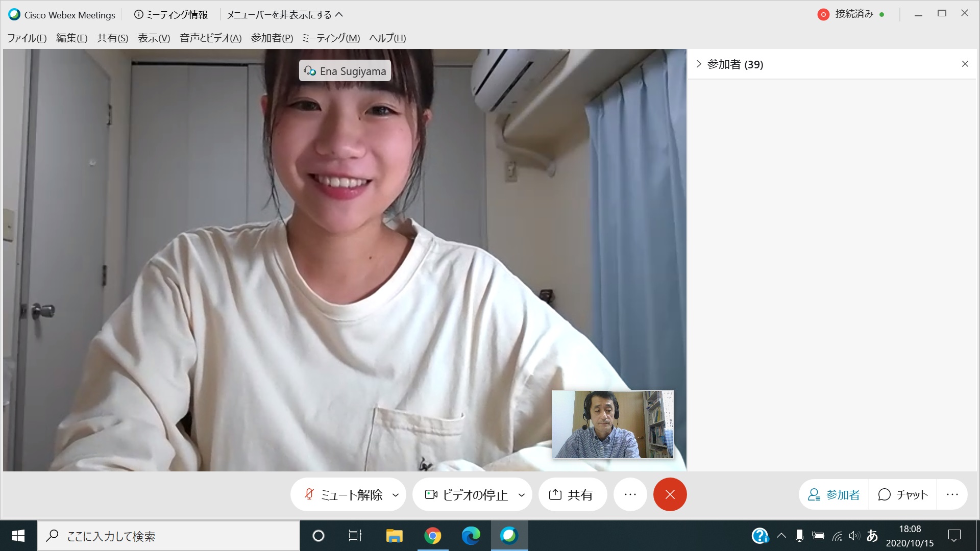Toggle the 参加者 panel button
This screenshot has width=980, height=551.
[x=834, y=494]
